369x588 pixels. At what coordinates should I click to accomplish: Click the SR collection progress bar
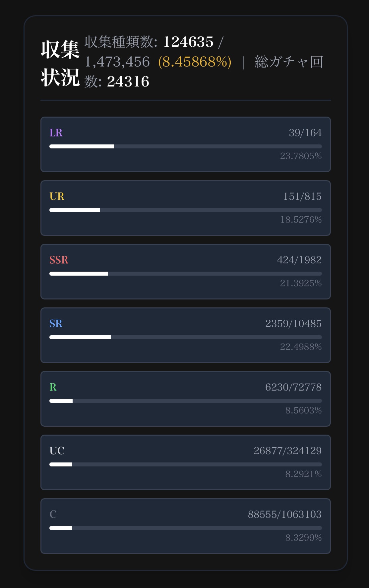[185, 337]
